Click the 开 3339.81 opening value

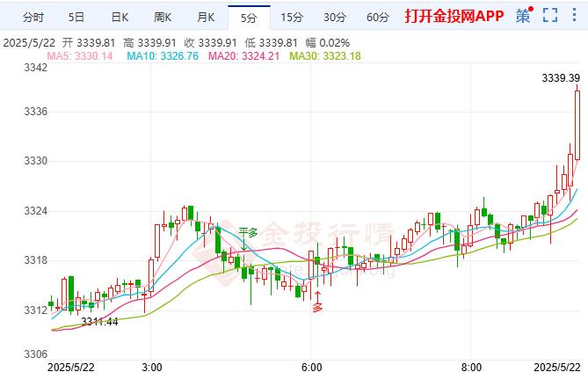click(89, 43)
